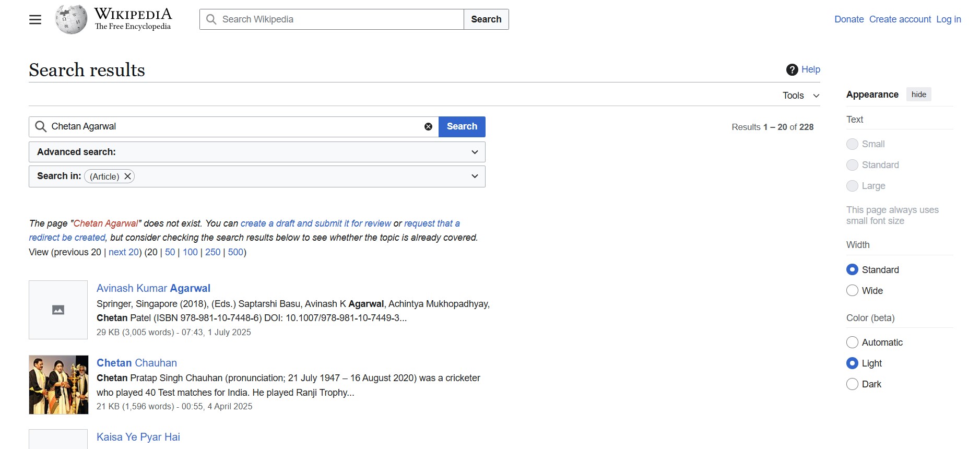Viewport: 980px width, 449px height.
Task: Click the Wikipedia globe logo
Action: click(x=72, y=19)
